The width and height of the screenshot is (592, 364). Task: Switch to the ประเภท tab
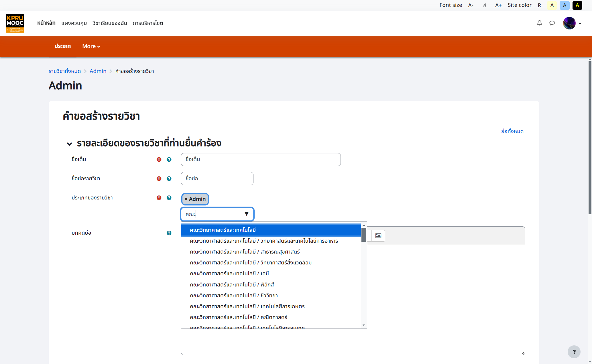coord(62,46)
